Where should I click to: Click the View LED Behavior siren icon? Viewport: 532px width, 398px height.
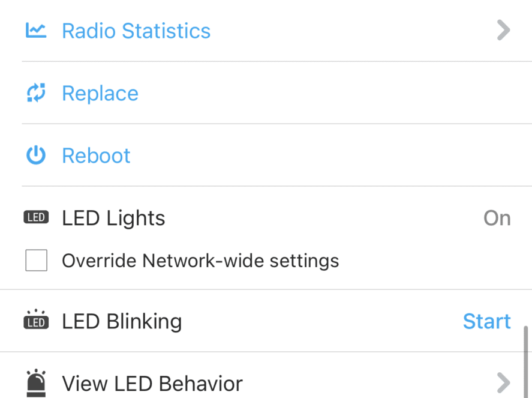[36, 383]
